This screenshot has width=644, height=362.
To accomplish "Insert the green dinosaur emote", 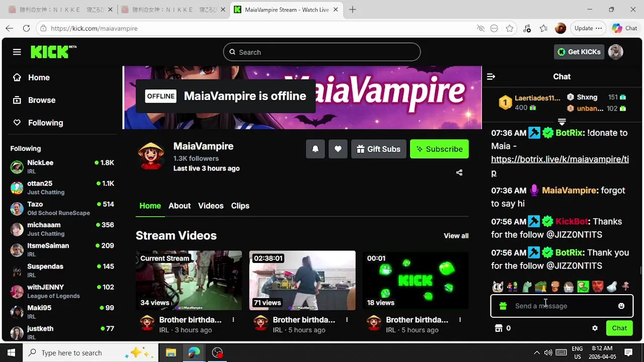I will pyautogui.click(x=526, y=287).
